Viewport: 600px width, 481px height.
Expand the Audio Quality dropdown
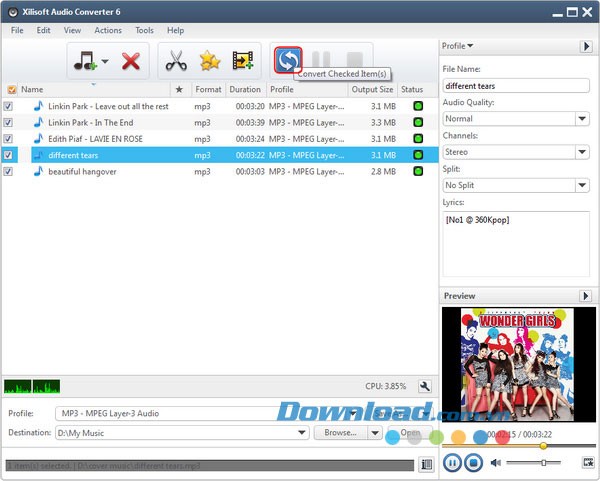[x=582, y=119]
